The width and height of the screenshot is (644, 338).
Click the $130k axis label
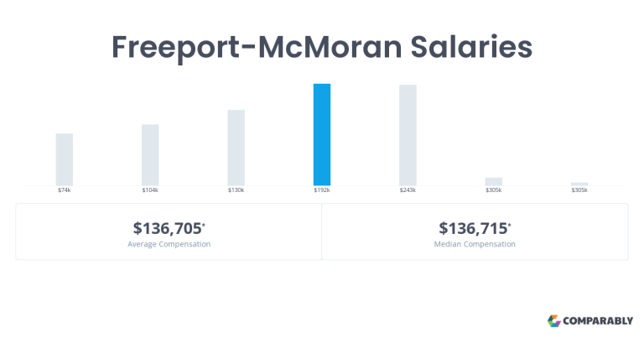pos(236,190)
